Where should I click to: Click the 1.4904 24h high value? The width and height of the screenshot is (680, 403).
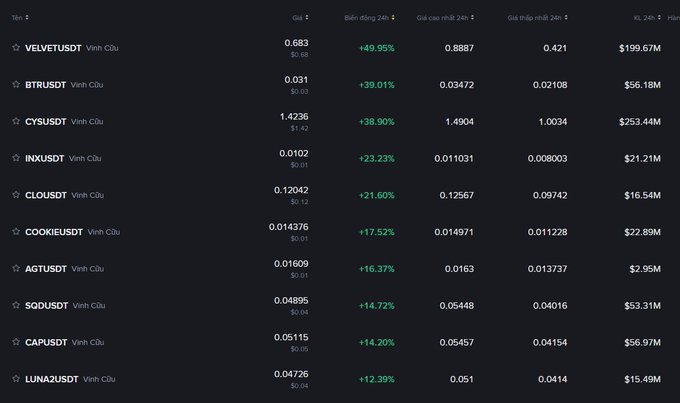coord(459,122)
